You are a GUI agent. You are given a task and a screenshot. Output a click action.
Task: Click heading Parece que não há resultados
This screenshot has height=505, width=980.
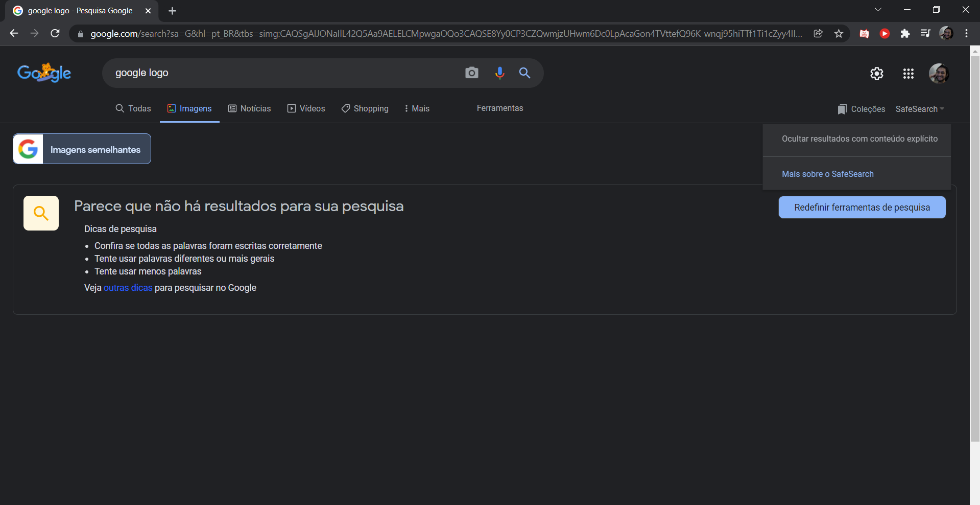(238, 206)
